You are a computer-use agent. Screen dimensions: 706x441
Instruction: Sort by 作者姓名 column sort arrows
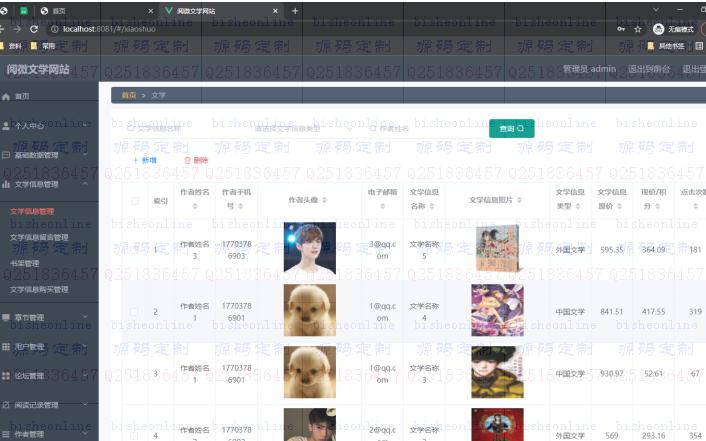(195, 206)
